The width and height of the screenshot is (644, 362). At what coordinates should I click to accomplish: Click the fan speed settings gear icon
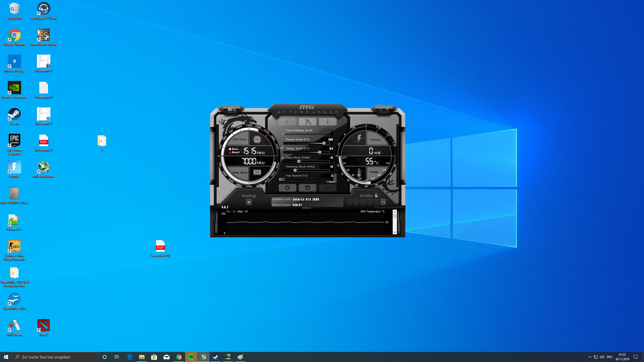[x=280, y=179]
